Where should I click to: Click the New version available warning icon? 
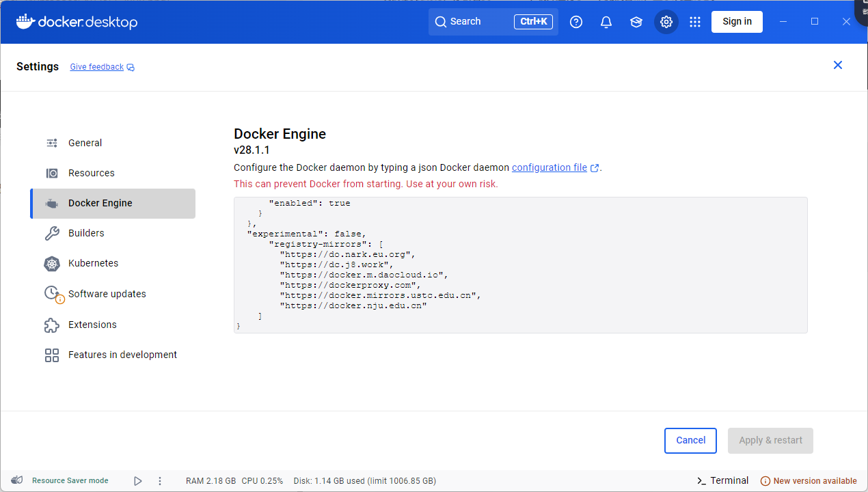(x=765, y=481)
